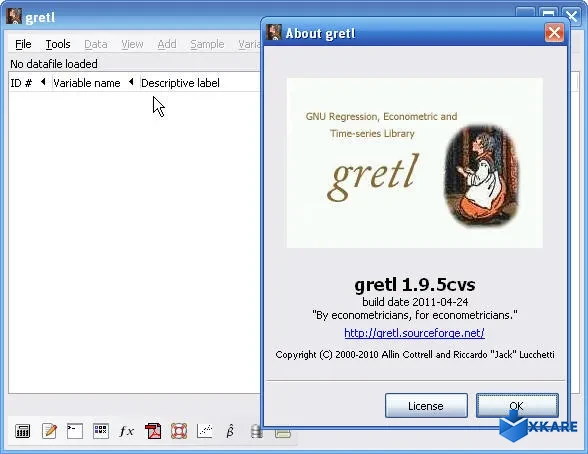The width and height of the screenshot is (588, 454).
Task: Click OK in About gretl dialog
Action: 517,406
